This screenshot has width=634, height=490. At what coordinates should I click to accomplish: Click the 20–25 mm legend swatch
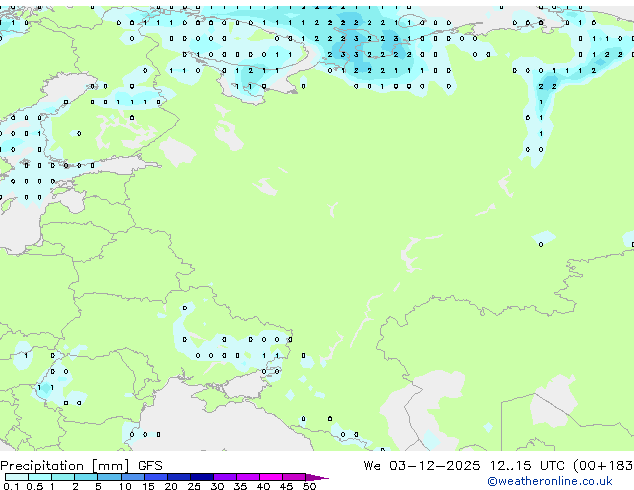click(179, 477)
